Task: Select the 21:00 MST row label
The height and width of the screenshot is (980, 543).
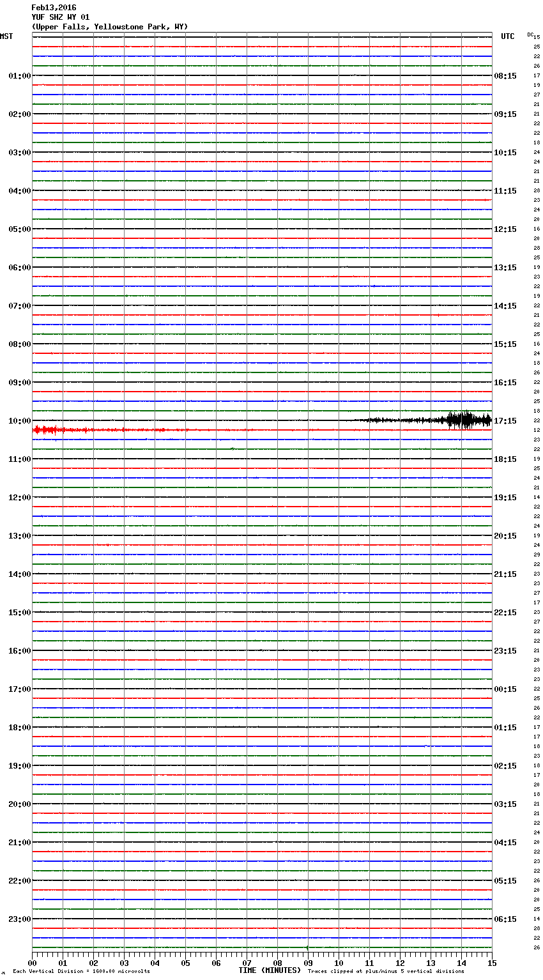Action: (20, 843)
